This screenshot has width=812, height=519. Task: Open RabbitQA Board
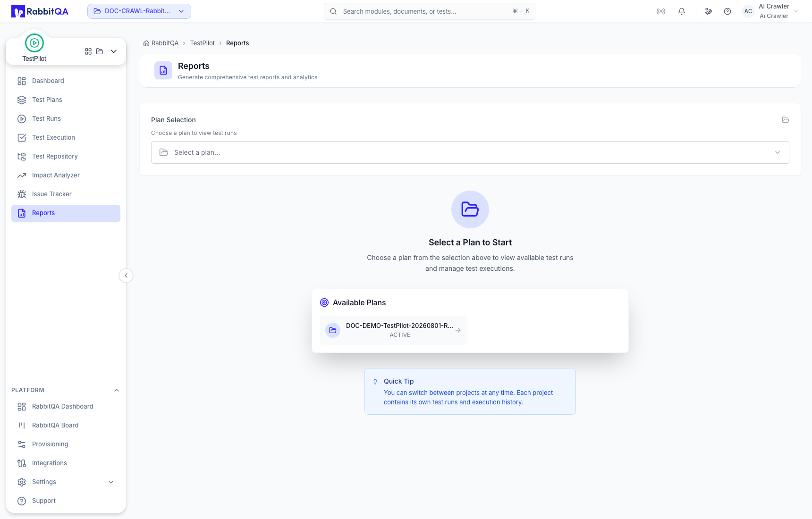(x=66, y=426)
